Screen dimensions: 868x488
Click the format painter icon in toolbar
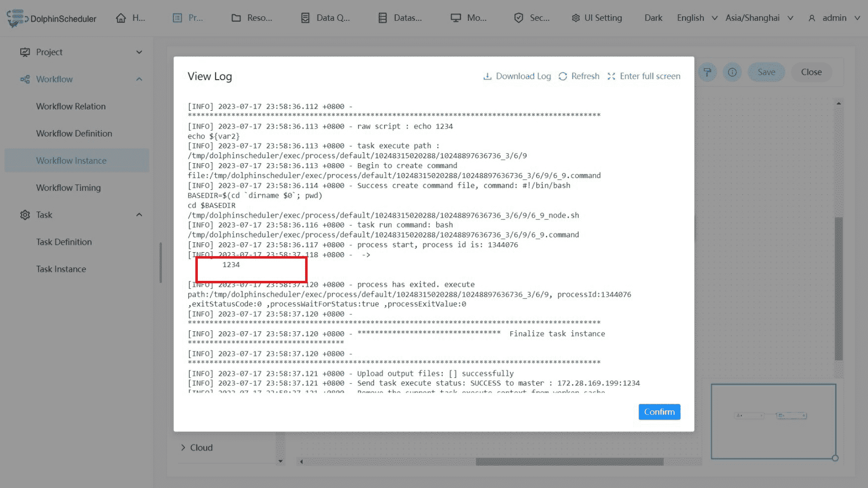click(707, 72)
